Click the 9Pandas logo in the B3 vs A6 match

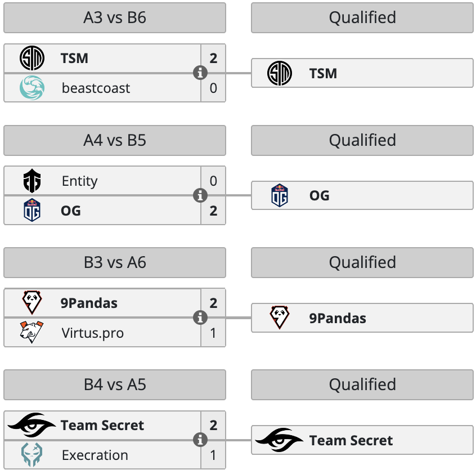pyautogui.click(x=32, y=303)
